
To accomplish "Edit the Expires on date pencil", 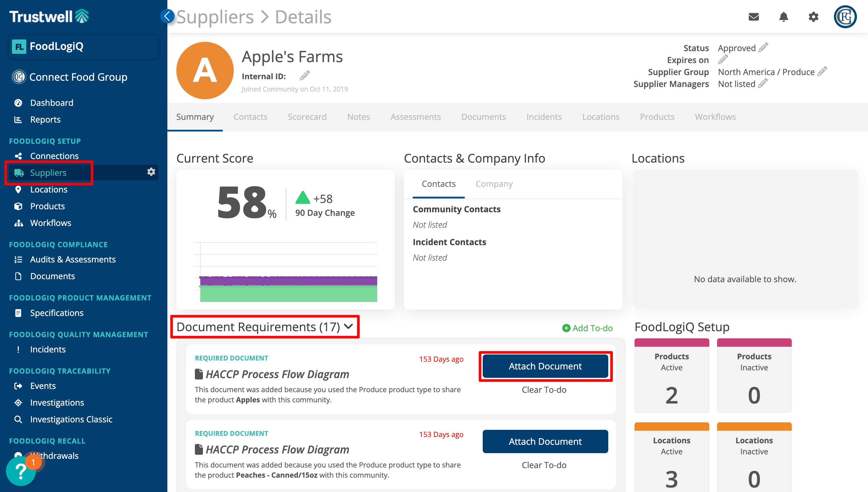I will 723,60.
